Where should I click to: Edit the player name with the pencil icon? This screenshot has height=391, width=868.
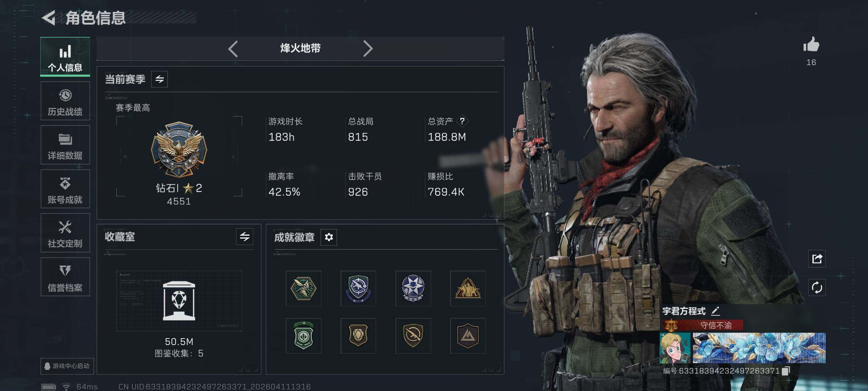point(715,311)
